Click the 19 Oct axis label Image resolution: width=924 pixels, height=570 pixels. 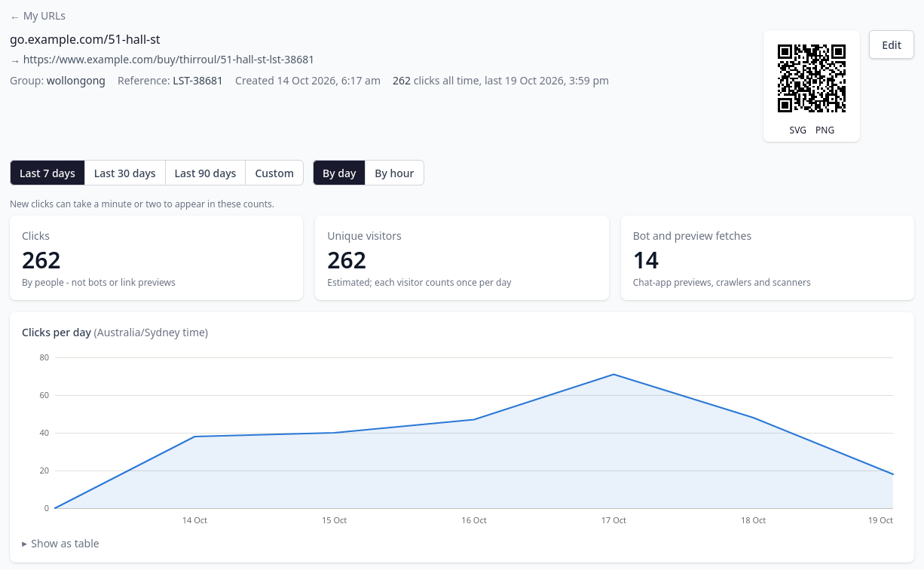[x=880, y=520]
